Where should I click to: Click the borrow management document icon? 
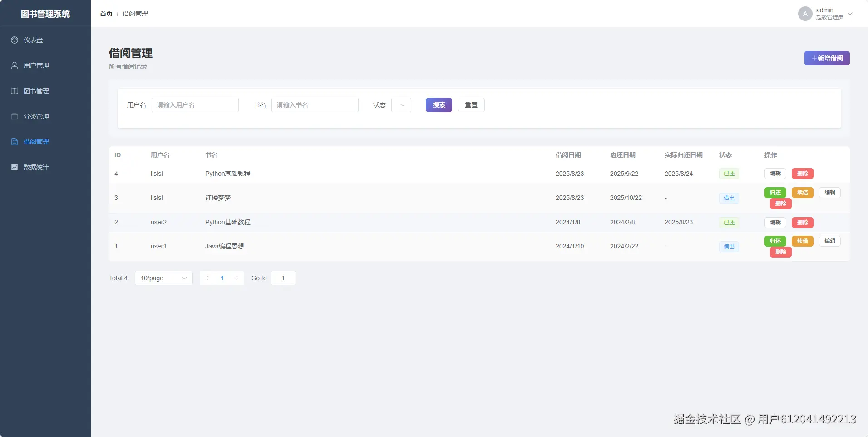pos(15,142)
